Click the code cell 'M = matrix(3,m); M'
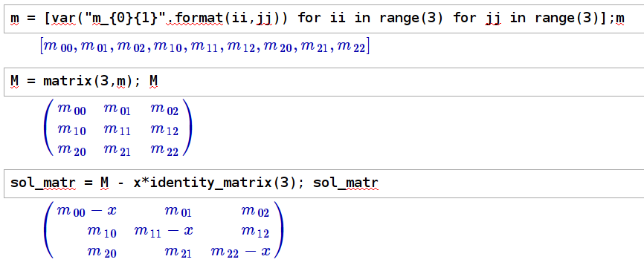Screen dimensions: 644x268 tap(324, 82)
